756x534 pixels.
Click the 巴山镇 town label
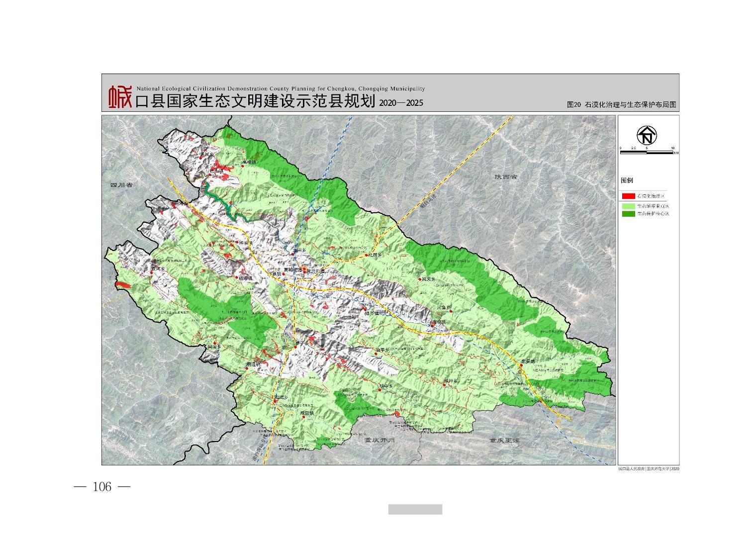click(x=217, y=171)
